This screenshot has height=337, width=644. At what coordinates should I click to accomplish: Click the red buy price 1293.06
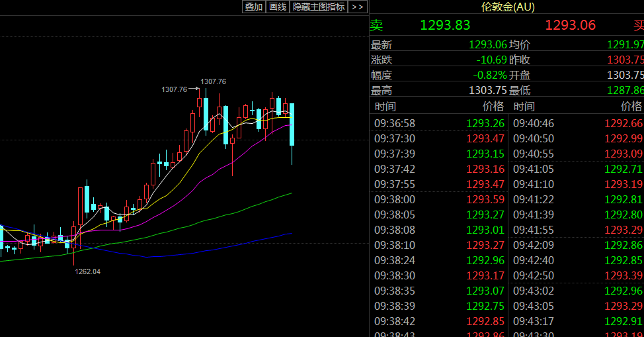click(570, 25)
